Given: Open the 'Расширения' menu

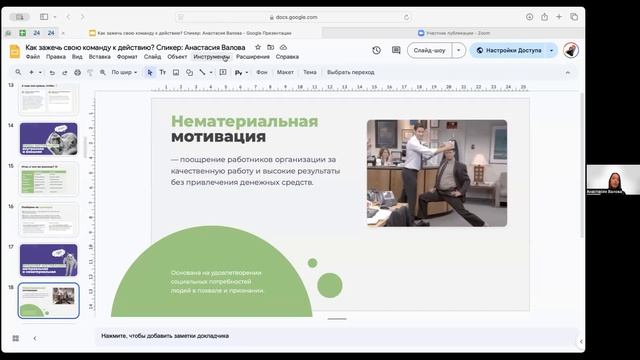Looking at the screenshot, I should pos(253,57).
